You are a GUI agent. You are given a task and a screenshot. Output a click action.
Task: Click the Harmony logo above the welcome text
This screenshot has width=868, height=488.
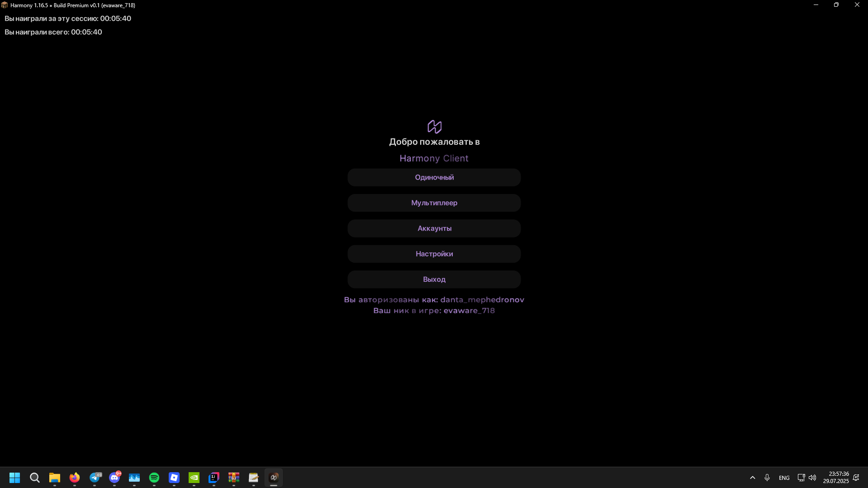click(x=434, y=126)
